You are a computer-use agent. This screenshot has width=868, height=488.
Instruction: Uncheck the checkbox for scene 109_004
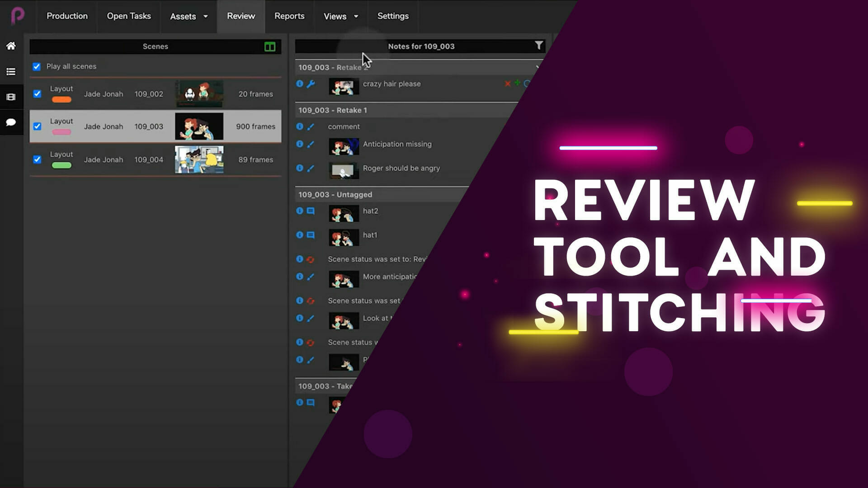[37, 159]
